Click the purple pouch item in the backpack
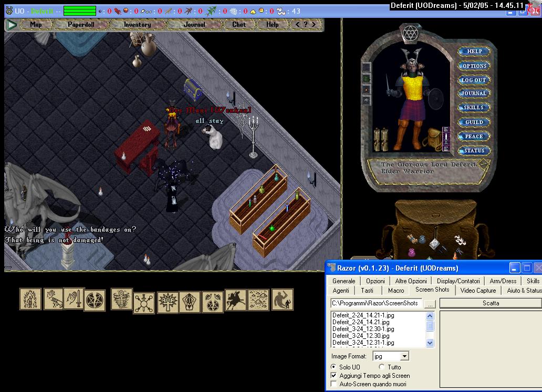 [411, 252]
